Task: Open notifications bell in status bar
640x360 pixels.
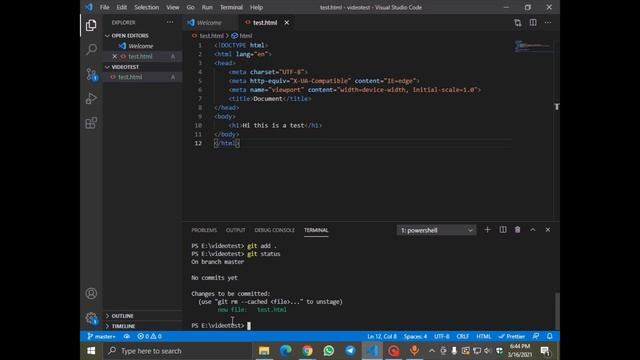Action: coord(550,336)
